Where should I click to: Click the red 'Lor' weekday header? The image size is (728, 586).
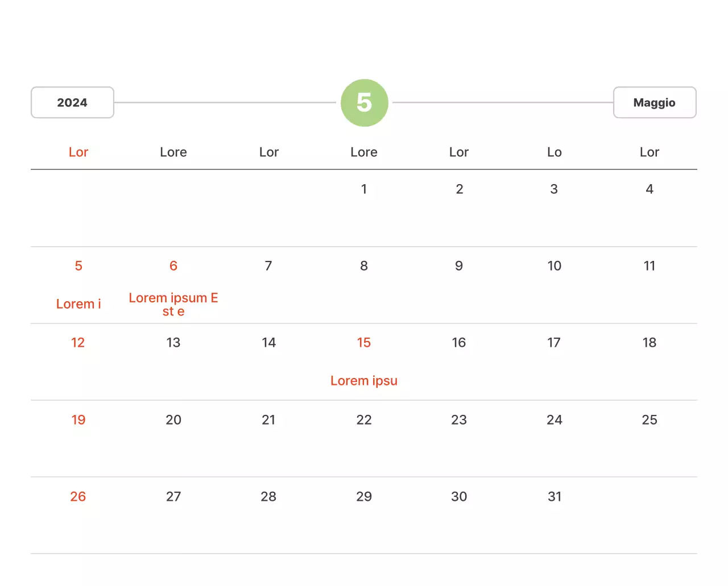(78, 152)
